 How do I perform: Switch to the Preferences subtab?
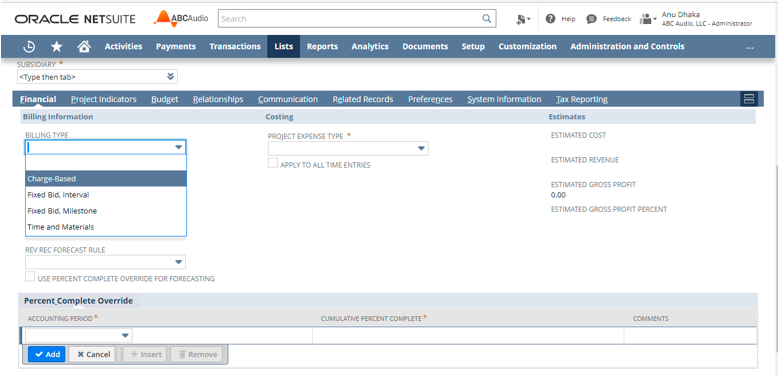430,99
